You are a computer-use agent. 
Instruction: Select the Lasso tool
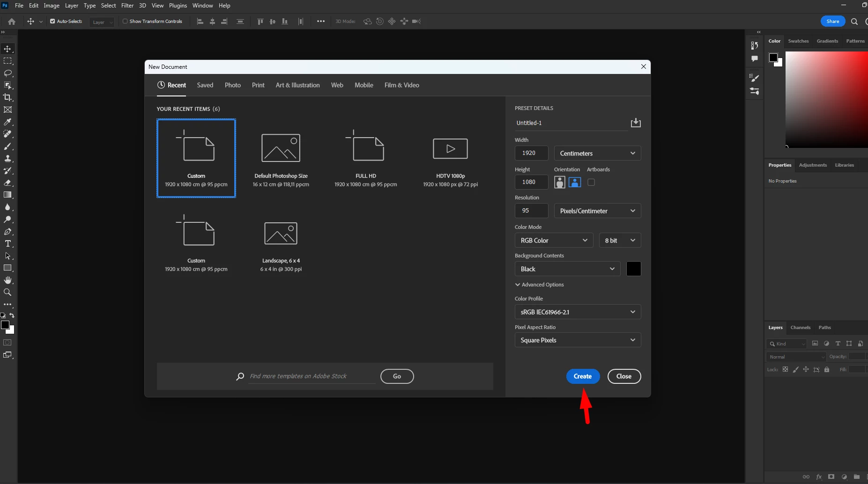tap(7, 73)
